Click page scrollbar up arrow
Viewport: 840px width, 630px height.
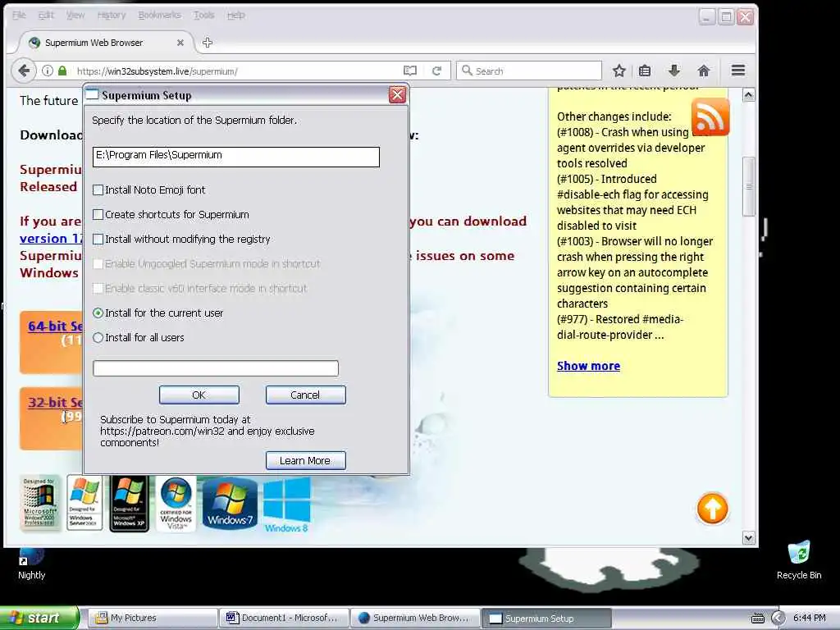click(x=748, y=95)
